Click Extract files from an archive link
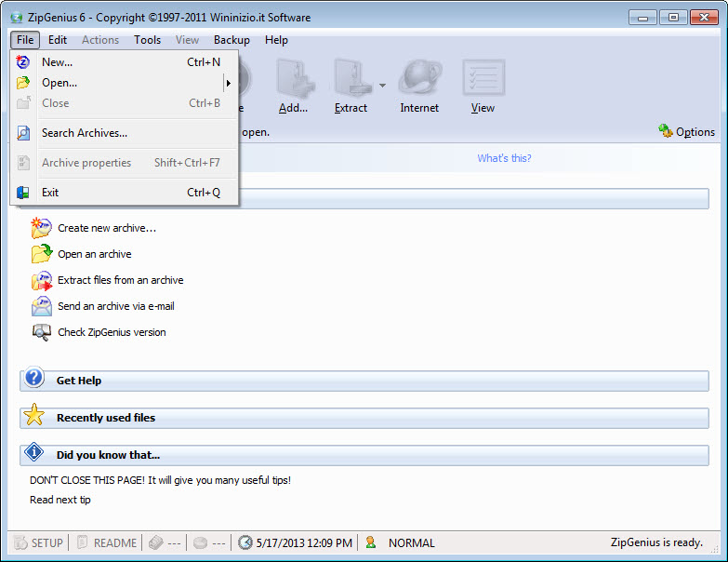The height and width of the screenshot is (562, 728). (121, 280)
